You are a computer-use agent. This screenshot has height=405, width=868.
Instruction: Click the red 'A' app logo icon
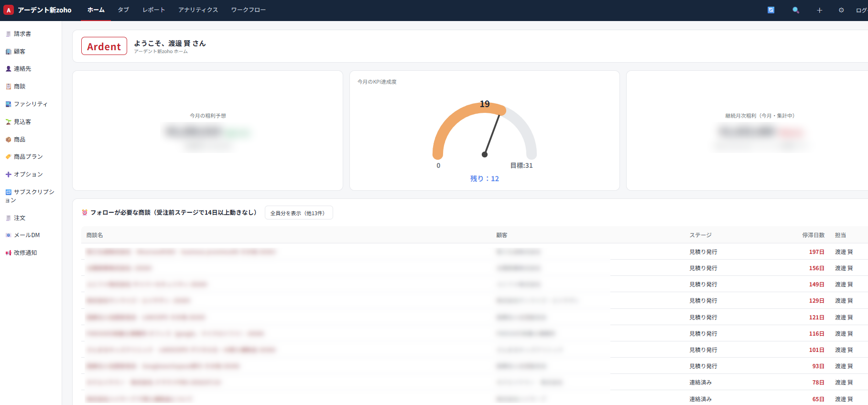pos(9,10)
